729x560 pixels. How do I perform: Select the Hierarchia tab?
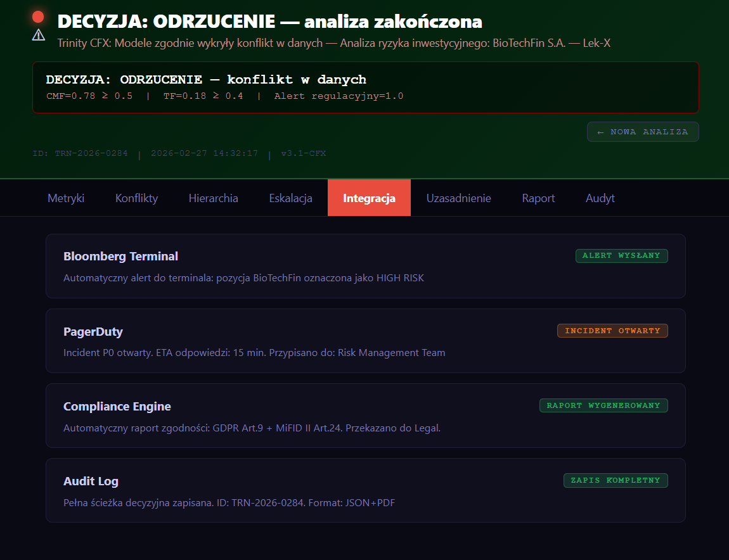pyautogui.click(x=213, y=198)
